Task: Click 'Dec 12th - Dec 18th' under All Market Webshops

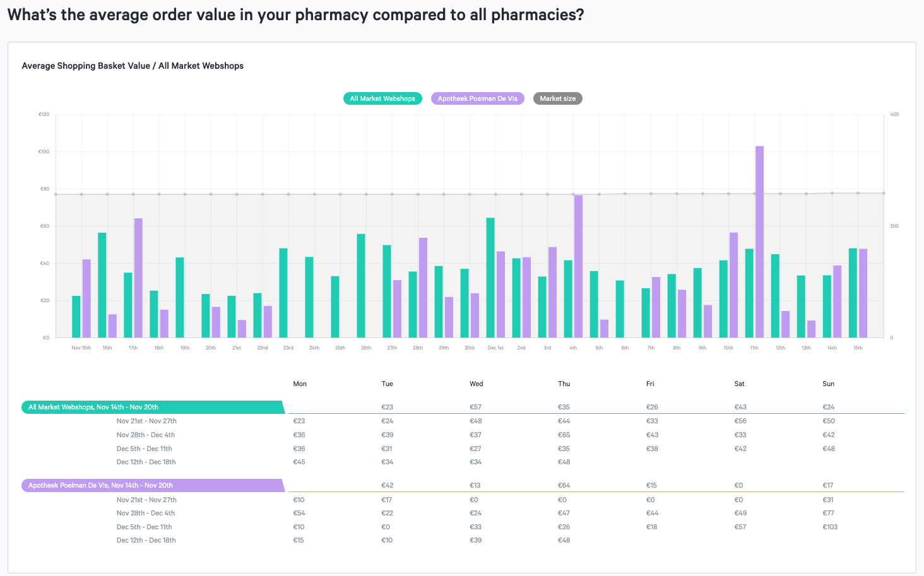Action: point(146,462)
